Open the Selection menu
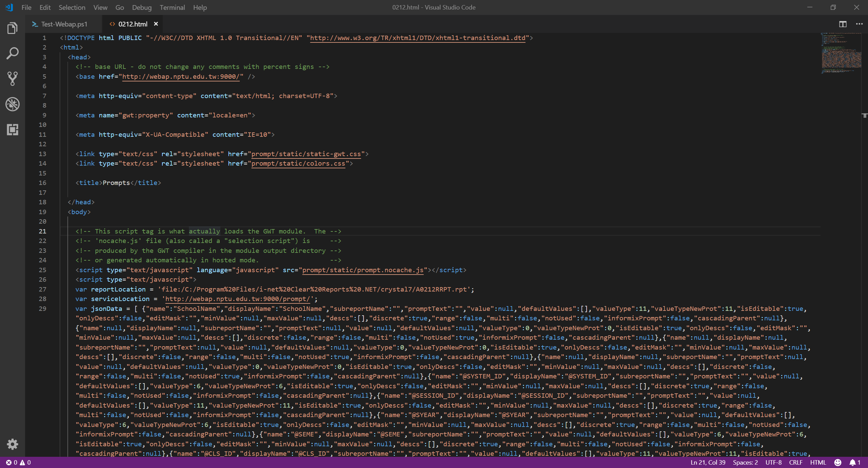Image resolution: width=868 pixels, height=468 pixels. [72, 7]
